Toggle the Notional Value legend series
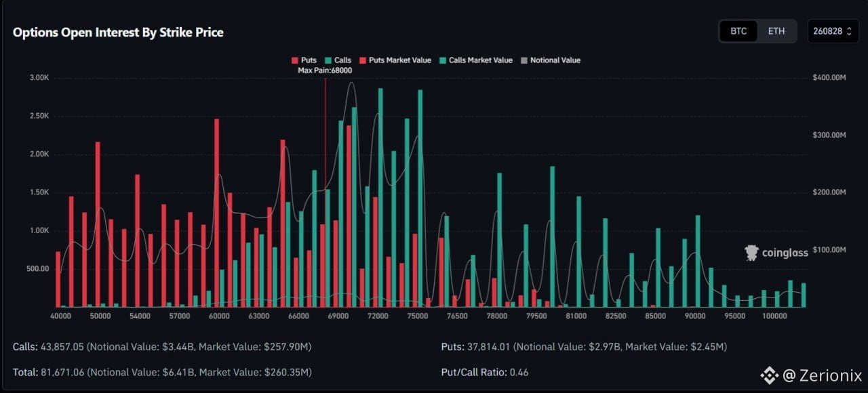Viewport: 868px width, 393px height. click(551, 60)
